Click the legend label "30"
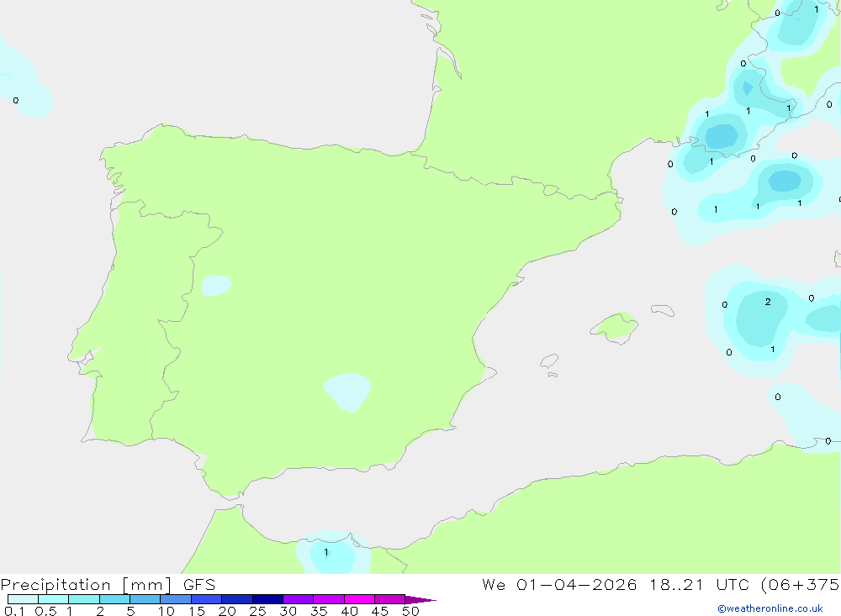841x616 pixels. 288,611
